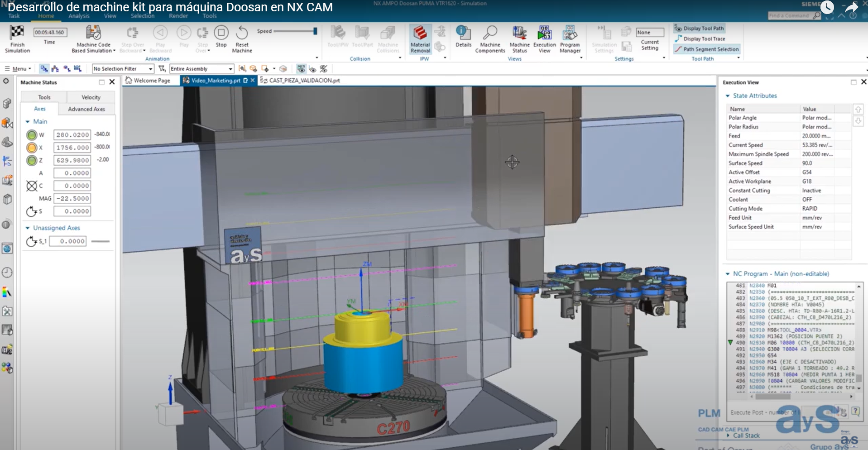Collapse the State Attributes section
The width and height of the screenshot is (868, 450).
(728, 96)
